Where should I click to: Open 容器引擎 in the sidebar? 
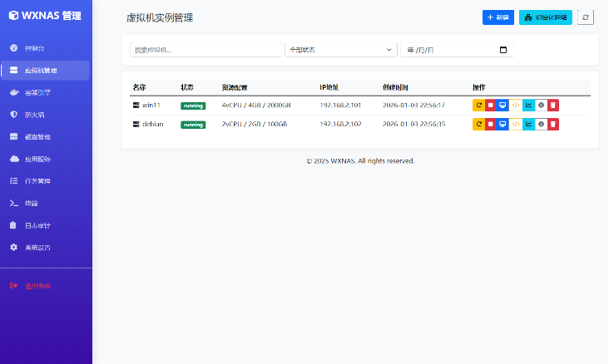tap(45, 92)
